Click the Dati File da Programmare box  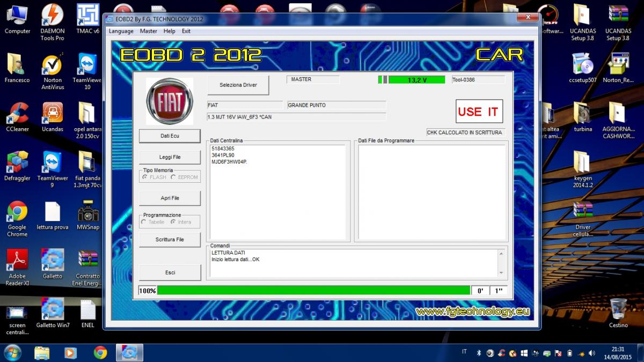(x=432, y=192)
